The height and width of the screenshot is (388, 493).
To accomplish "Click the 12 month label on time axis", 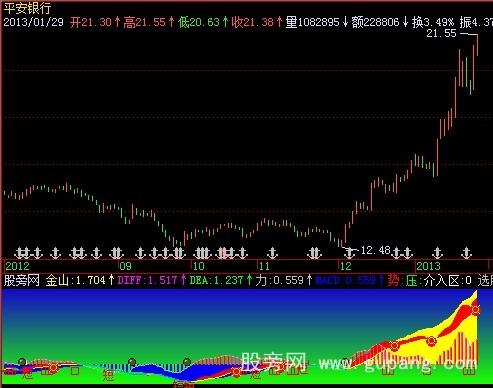I will 346,266.
